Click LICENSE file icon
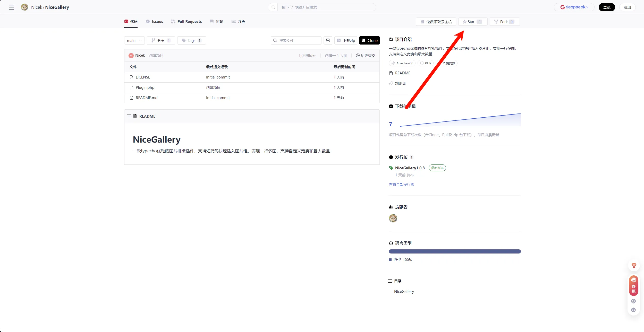Image resolution: width=644 pixels, height=332 pixels. pos(132,77)
